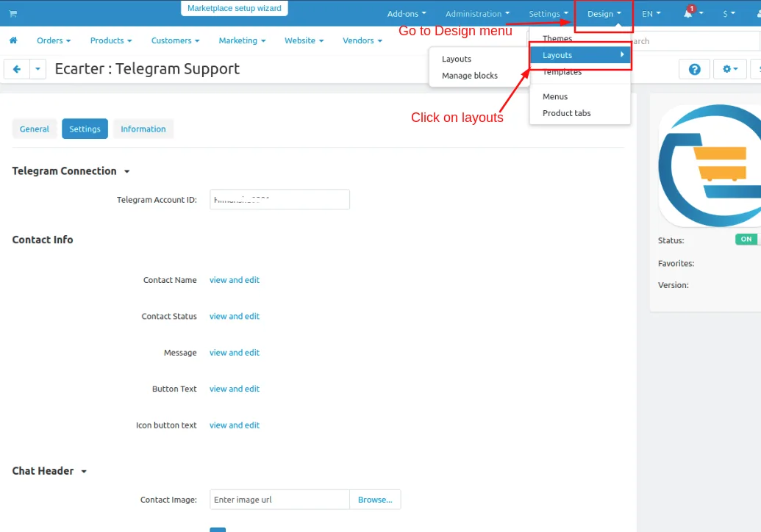761x532 pixels.
Task: Select Layouts in the Design menu
Action: 580,55
